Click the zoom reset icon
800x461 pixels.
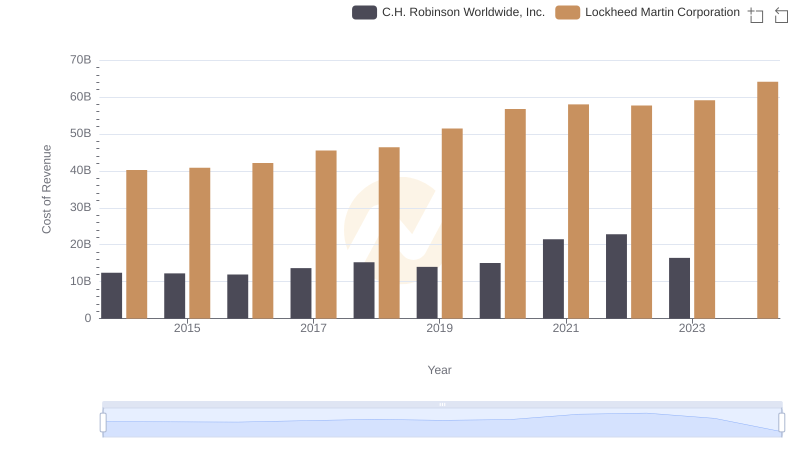(781, 15)
